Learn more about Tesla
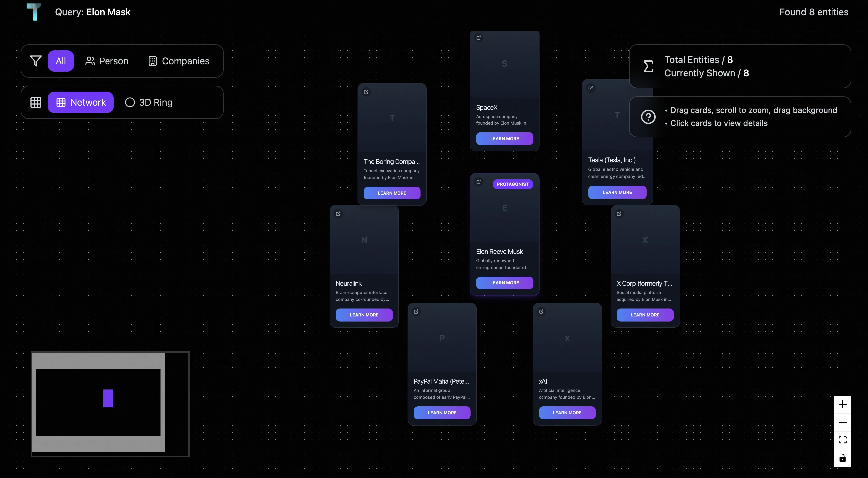868x478 pixels. [617, 192]
